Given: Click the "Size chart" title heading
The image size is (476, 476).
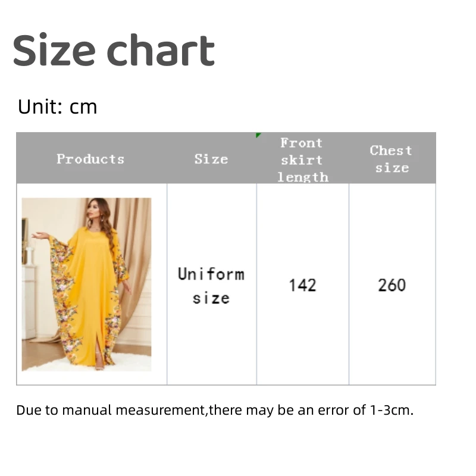Looking at the screenshot, I should point(114,51).
